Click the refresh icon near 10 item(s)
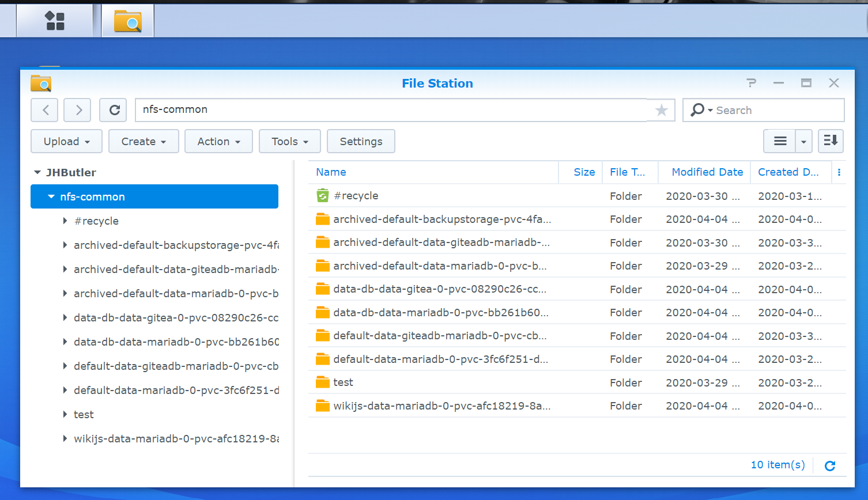Viewport: 868px width, 500px height. pos(829,465)
